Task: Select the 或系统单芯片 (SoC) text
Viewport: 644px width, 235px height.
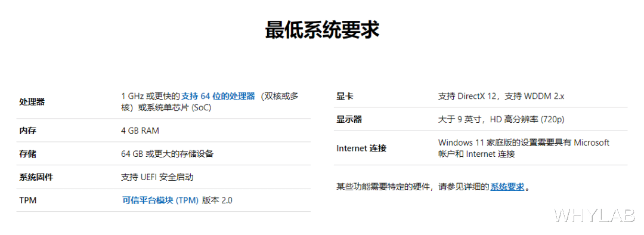Action: point(175,107)
